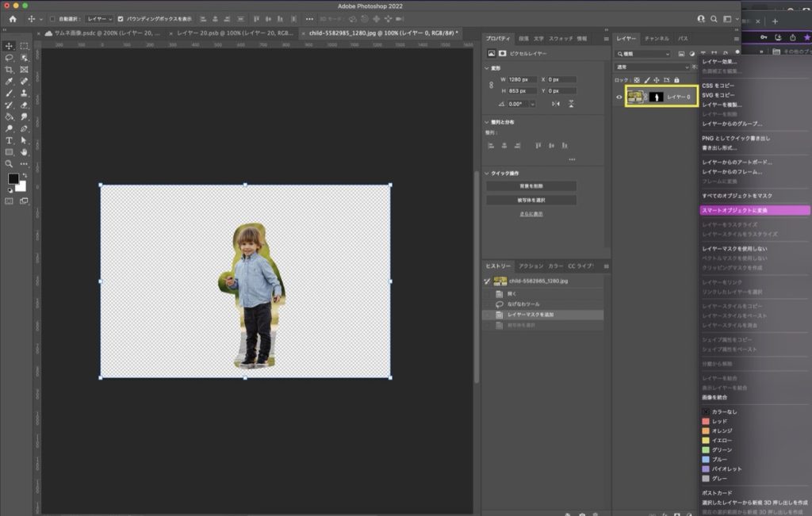Viewport: 812px width, 516px height.
Task: Select the Spot Healing Brush tool
Action: 24,82
